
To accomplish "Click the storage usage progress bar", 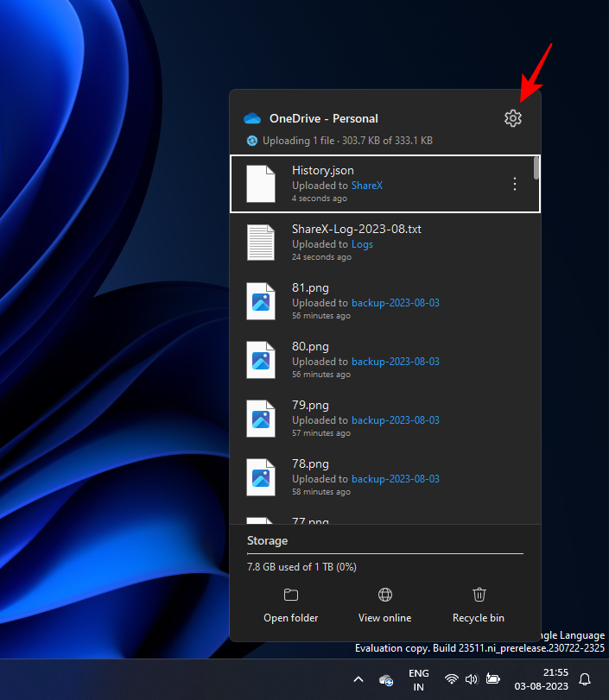I will (x=385, y=553).
